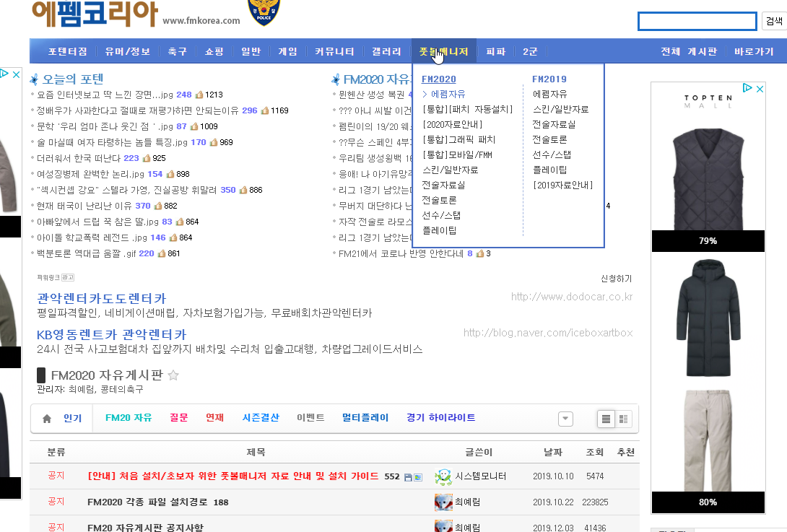Close the left sidebar advertisement
This screenshot has height=532, width=787.
coord(16,74)
